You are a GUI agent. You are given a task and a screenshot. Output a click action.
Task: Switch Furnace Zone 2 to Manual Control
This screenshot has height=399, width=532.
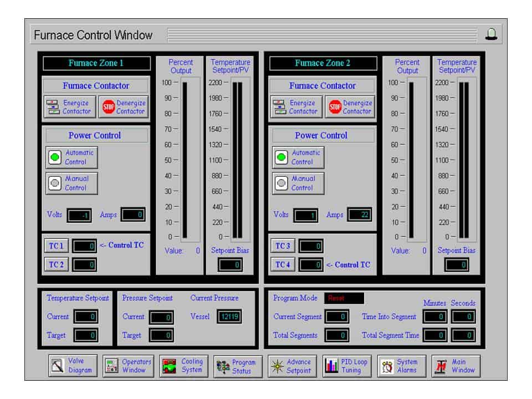pyautogui.click(x=298, y=183)
